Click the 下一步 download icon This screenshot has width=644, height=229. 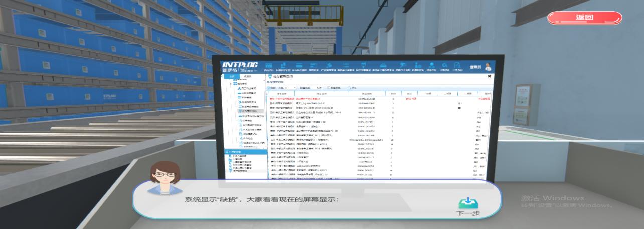click(468, 203)
